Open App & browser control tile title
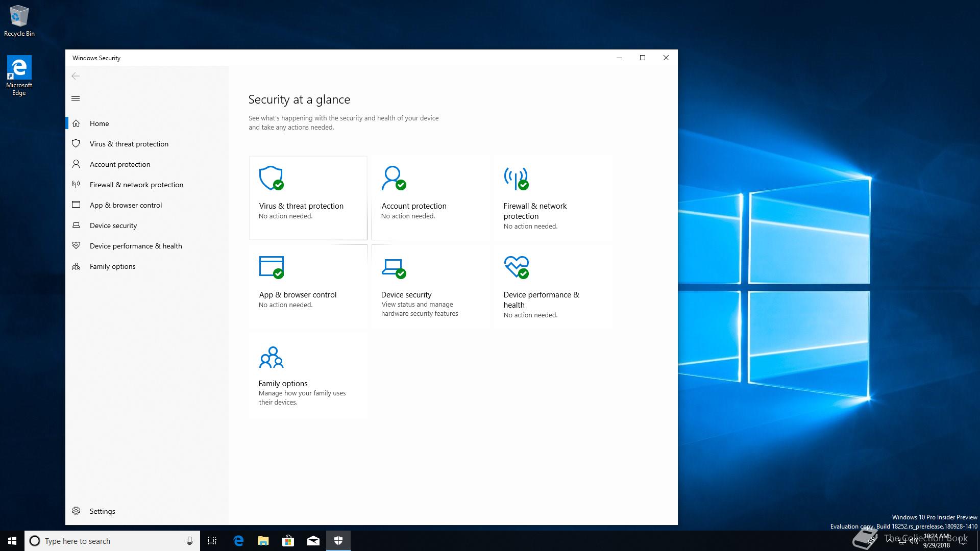This screenshot has width=980, height=551. (298, 295)
